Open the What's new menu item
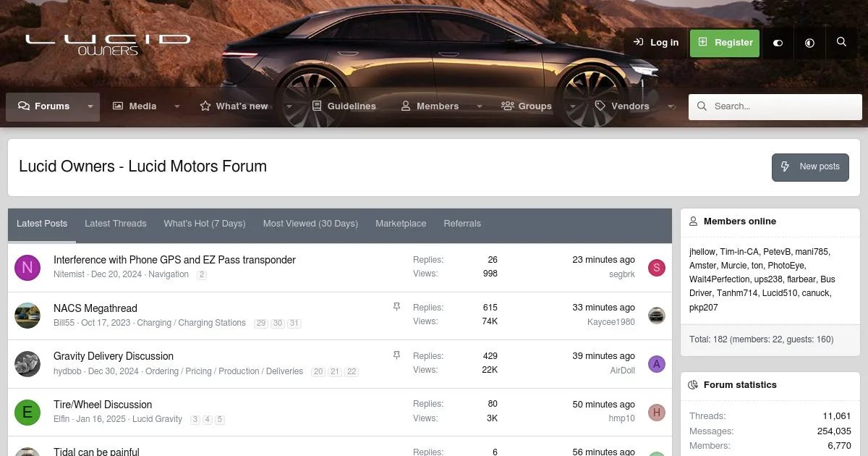This screenshot has height=456, width=868. (x=234, y=106)
